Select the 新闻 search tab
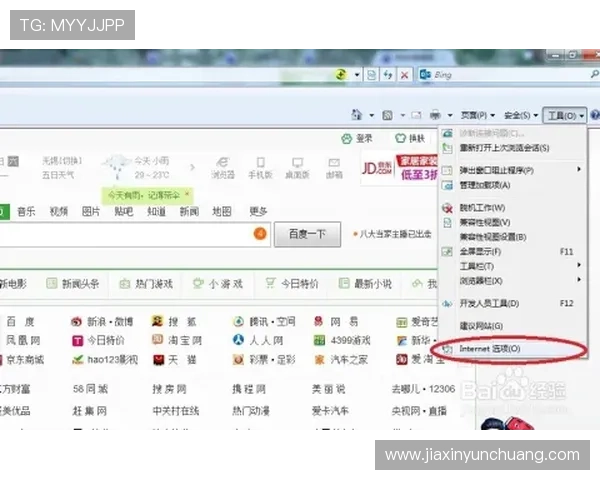 (x=189, y=211)
